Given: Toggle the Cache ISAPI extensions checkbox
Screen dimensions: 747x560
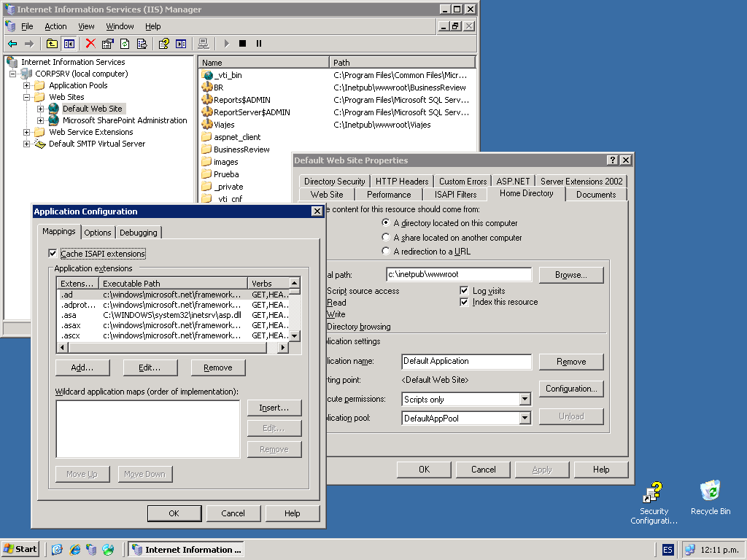Looking at the screenshot, I should (x=53, y=254).
